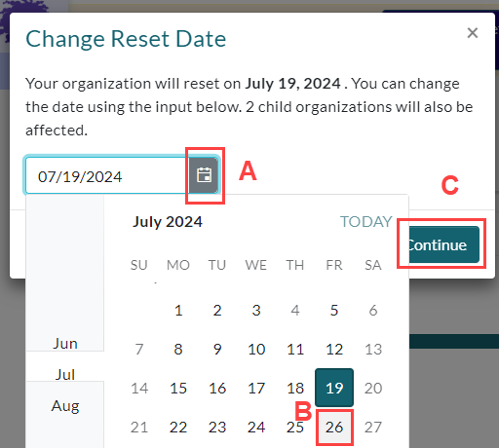Select July 17 in the calendar
Viewport: 499px width, 448px height.
(256, 388)
